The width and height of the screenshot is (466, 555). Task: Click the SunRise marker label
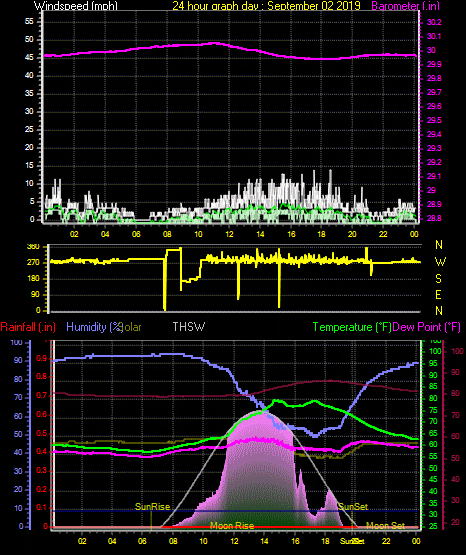click(153, 507)
